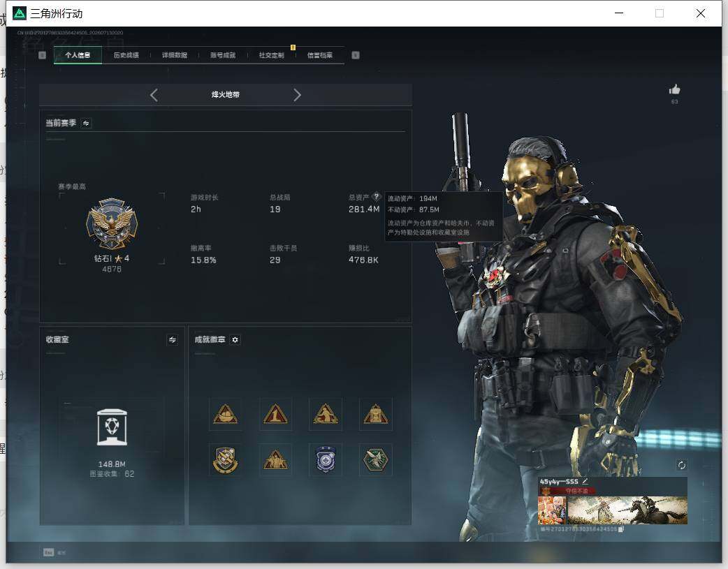The width and height of the screenshot is (728, 569).
Task: Toggle the 当前赛季 season swap icon
Action: pyautogui.click(x=86, y=123)
